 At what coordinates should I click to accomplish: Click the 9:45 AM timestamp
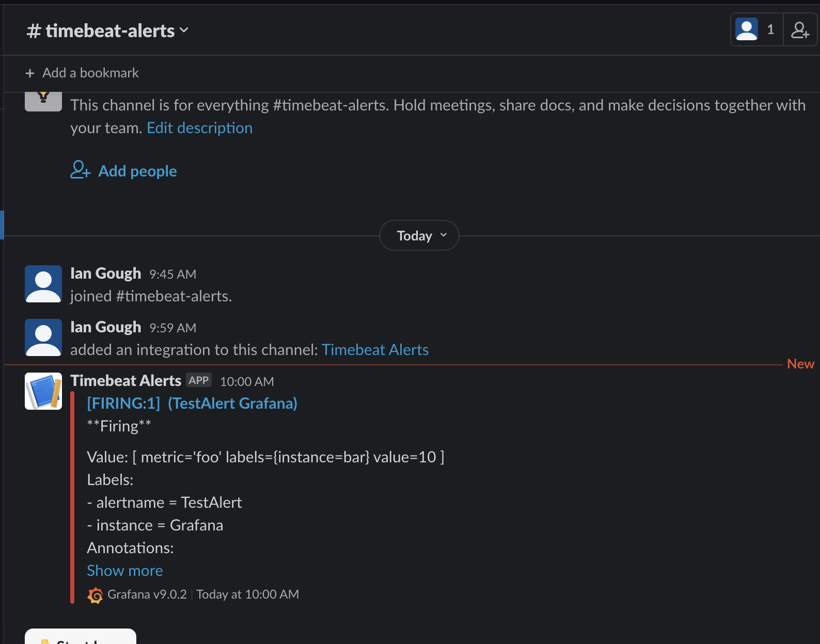coord(172,274)
